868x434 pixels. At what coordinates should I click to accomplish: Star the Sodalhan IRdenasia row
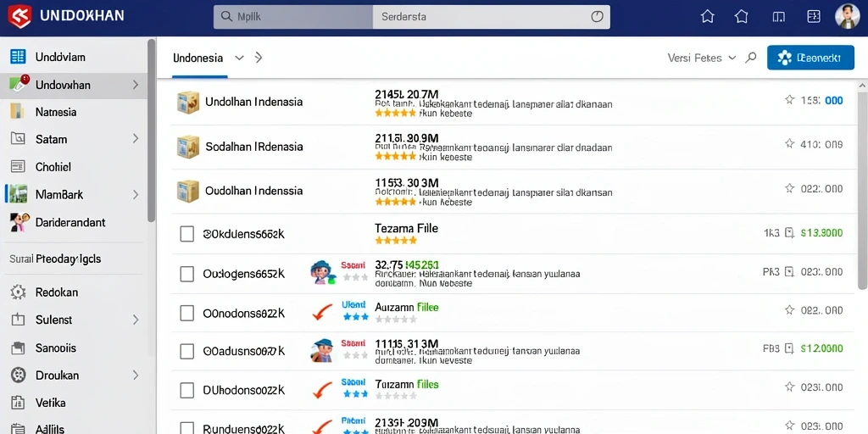click(789, 144)
